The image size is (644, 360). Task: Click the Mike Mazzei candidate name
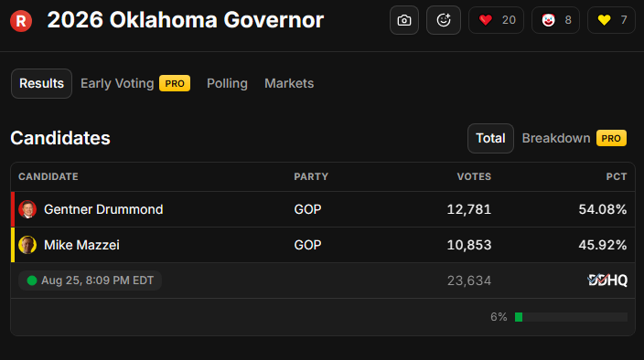pyautogui.click(x=81, y=245)
